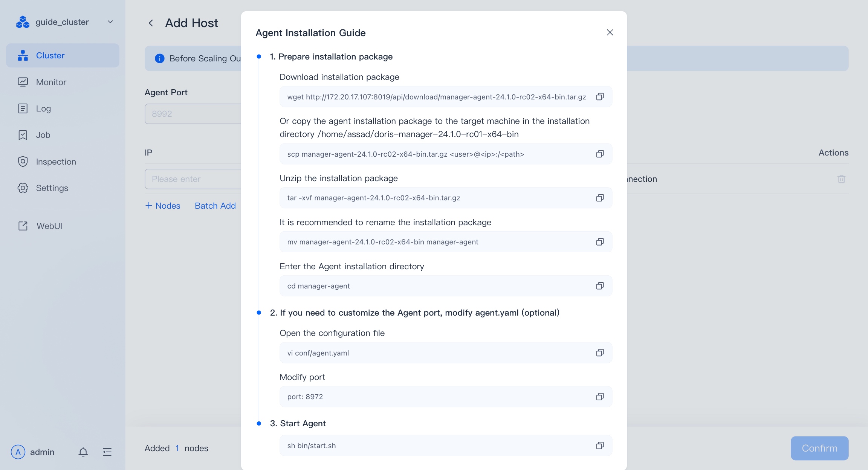Open the Job menu item
The height and width of the screenshot is (470, 868).
[63, 135]
